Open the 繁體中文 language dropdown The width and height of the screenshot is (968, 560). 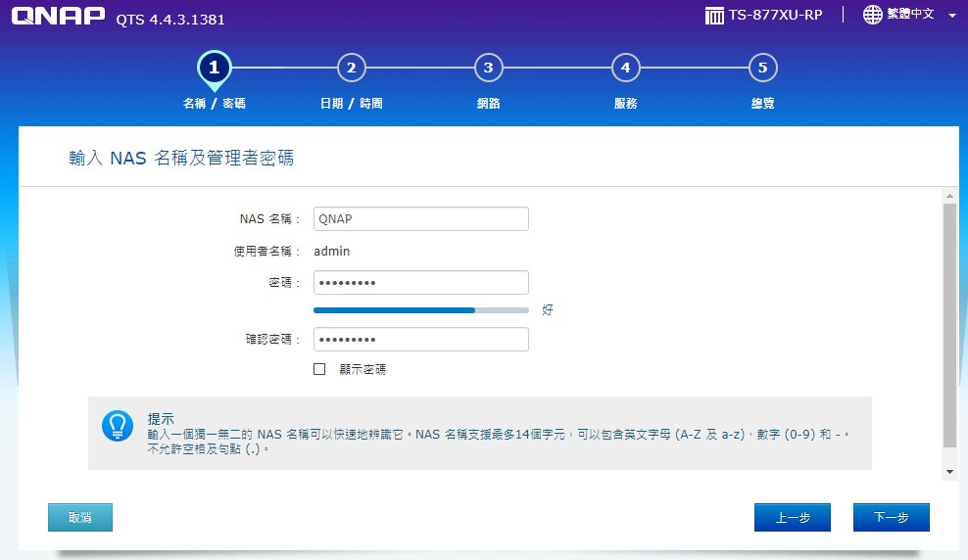[909, 15]
